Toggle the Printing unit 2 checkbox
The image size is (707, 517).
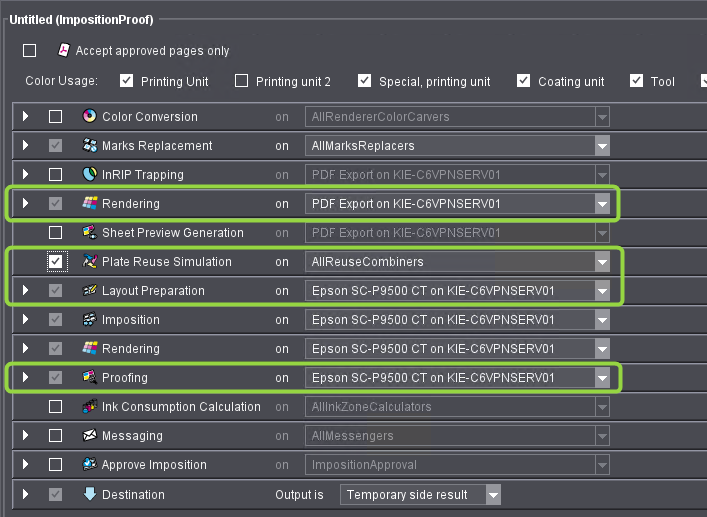(242, 81)
